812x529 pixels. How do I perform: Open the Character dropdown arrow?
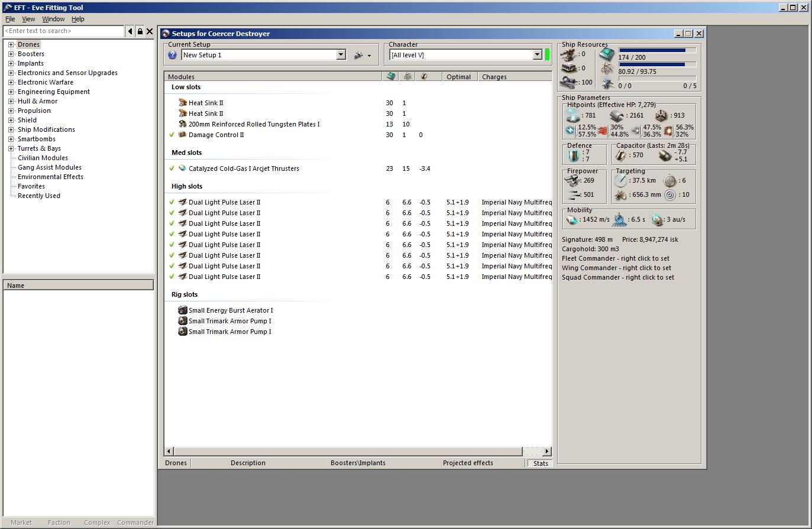[538, 55]
